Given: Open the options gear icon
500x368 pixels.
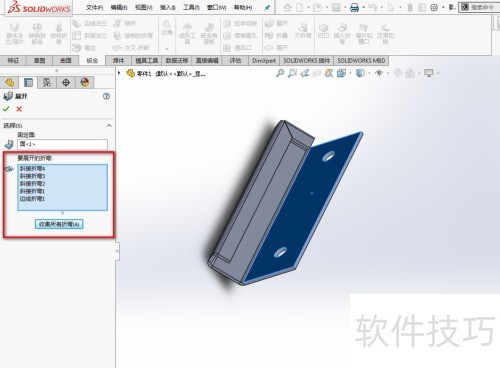Looking at the screenshot, I should (434, 7).
